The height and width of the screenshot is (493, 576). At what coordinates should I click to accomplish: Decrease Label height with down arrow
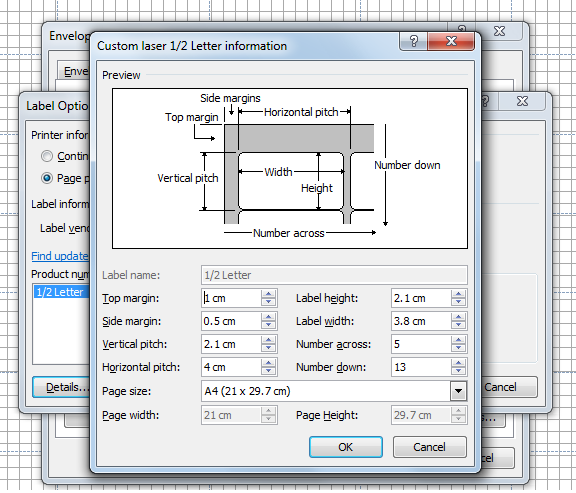458,302
